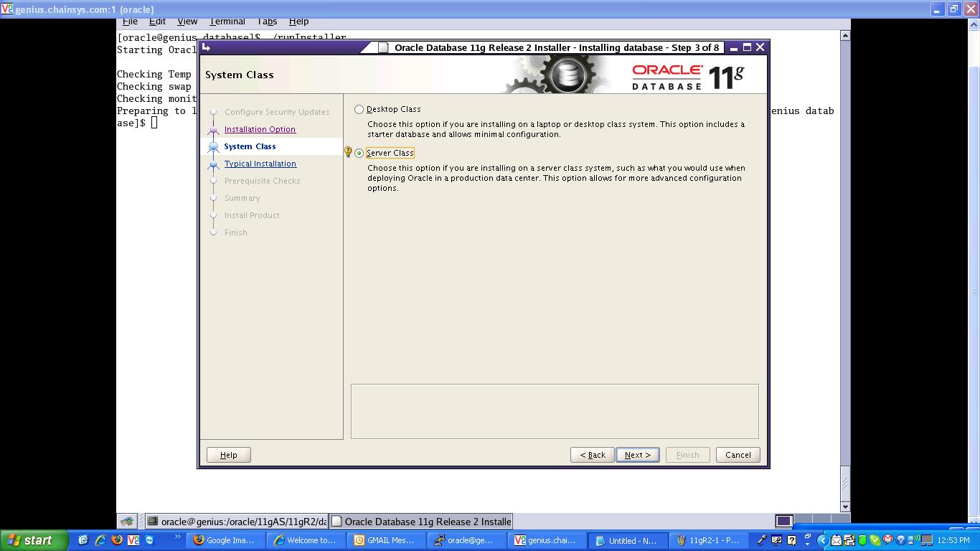Launch VNC viewer from quick launch

(x=133, y=540)
